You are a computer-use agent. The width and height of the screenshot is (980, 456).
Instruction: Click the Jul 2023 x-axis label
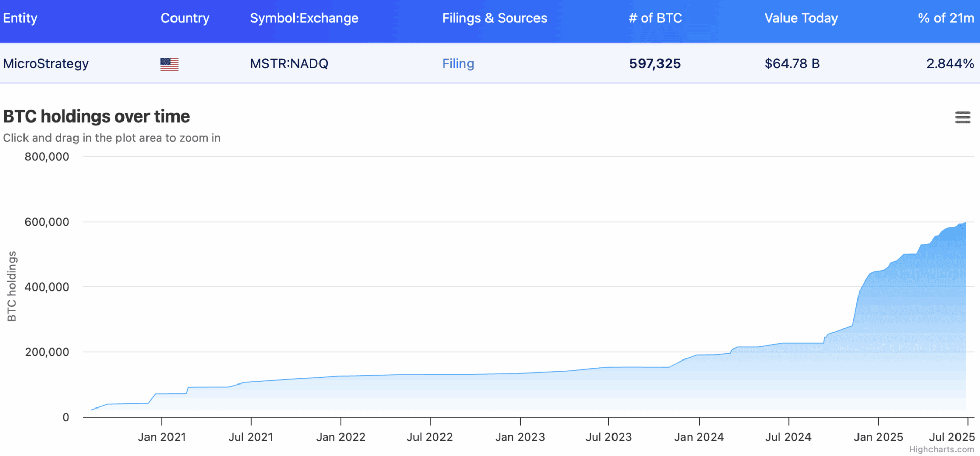(x=609, y=437)
